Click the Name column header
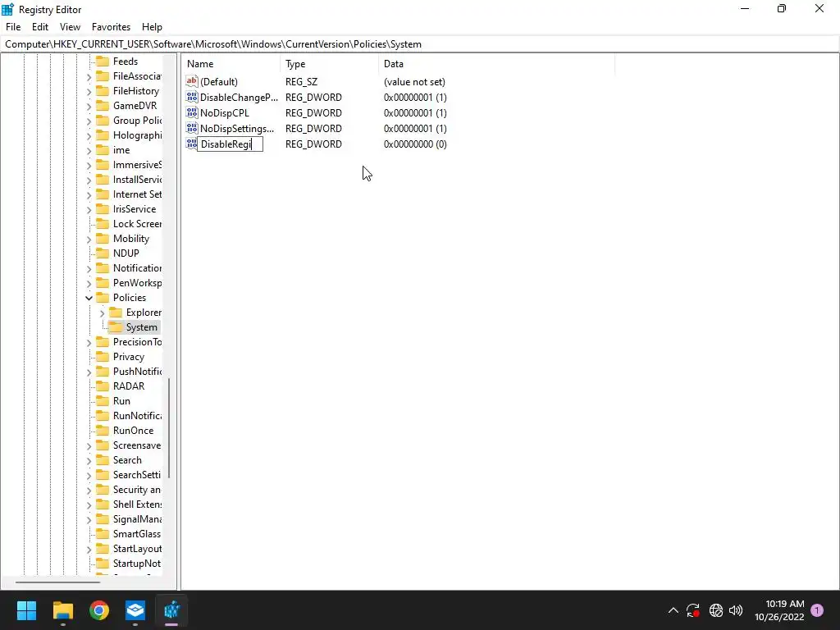The width and height of the screenshot is (840, 630). 231,64
